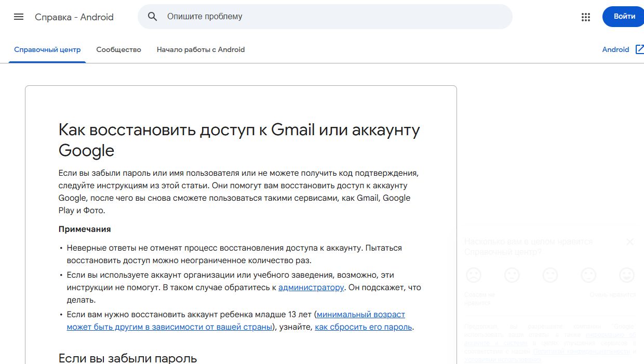Screen dimensions: 644x364
Task: Follow the 'администратору' link
Action: pyautogui.click(x=311, y=288)
